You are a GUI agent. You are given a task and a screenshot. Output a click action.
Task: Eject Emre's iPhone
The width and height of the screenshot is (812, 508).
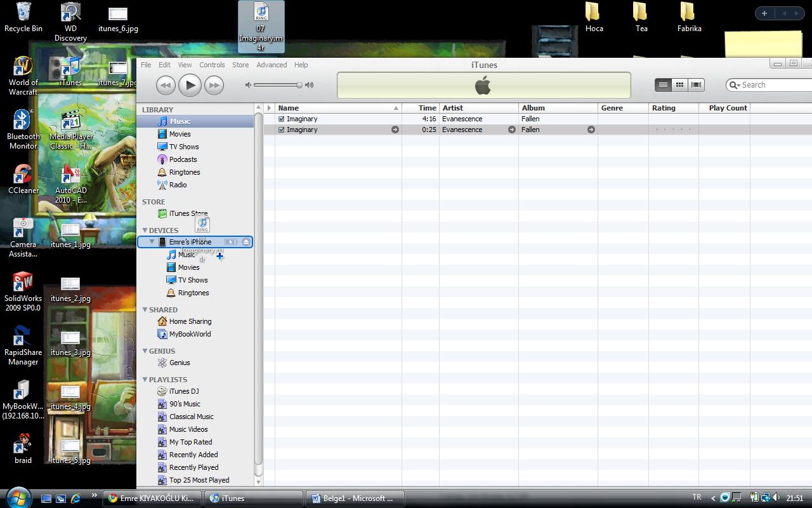246,242
